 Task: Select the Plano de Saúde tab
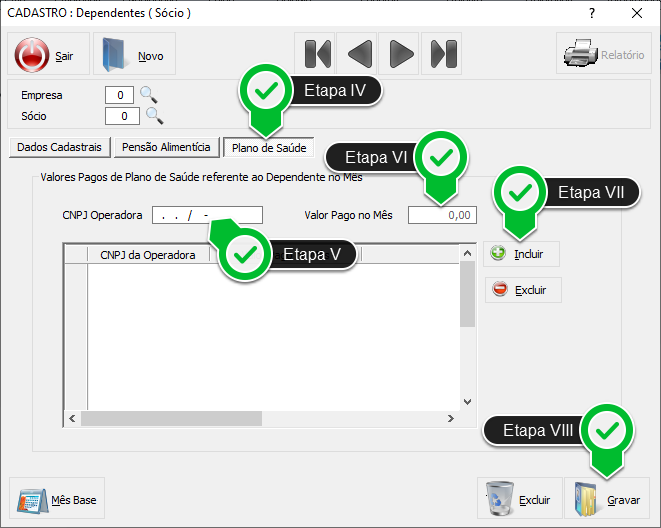coord(269,148)
